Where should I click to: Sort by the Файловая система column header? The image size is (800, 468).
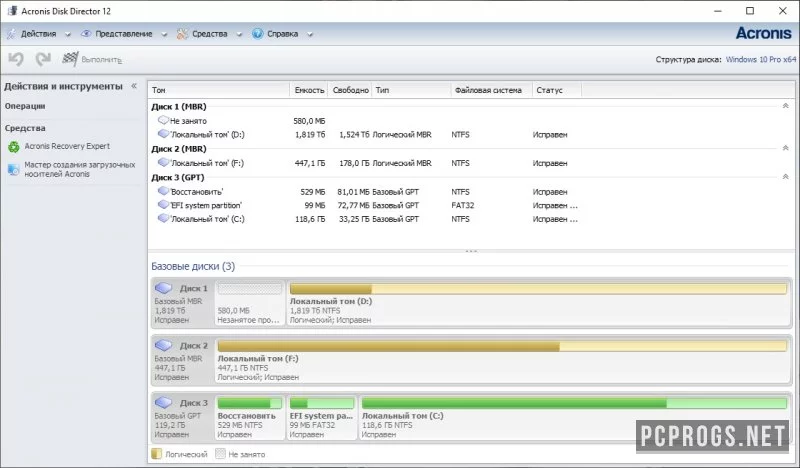coord(491,90)
